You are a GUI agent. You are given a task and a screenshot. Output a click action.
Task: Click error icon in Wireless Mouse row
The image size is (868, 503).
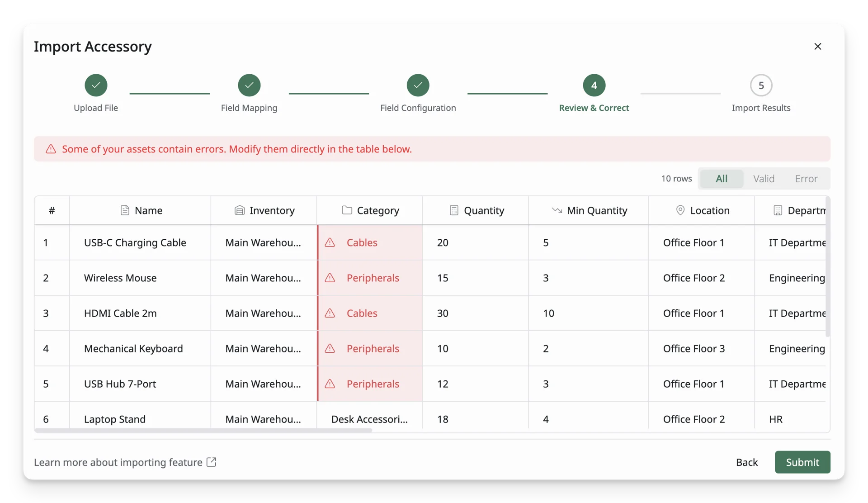point(330,278)
